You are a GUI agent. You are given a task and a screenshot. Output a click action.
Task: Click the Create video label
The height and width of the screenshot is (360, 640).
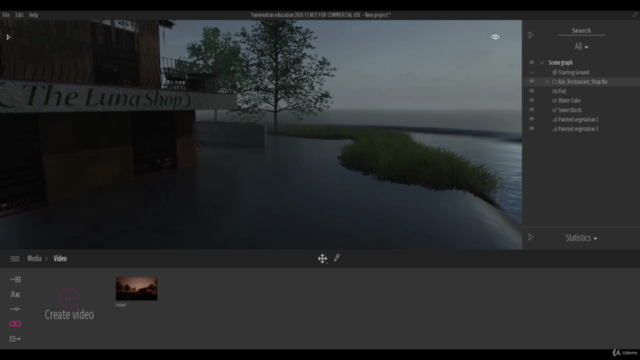69,315
